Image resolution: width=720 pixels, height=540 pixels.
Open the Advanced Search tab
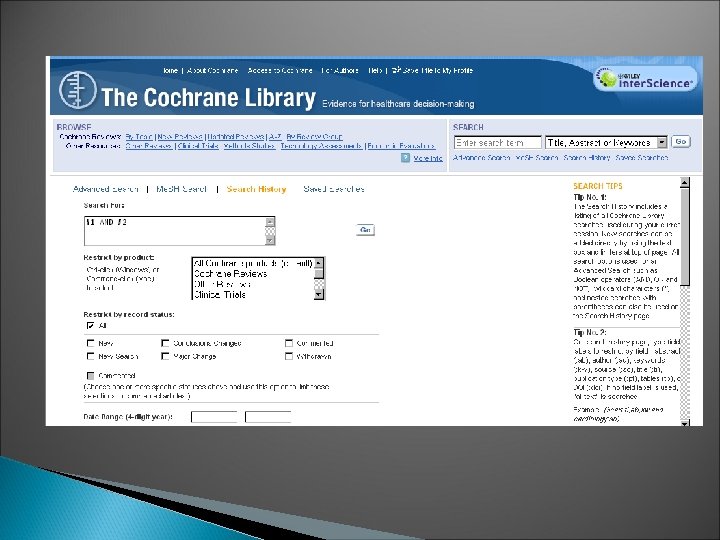coord(106,189)
